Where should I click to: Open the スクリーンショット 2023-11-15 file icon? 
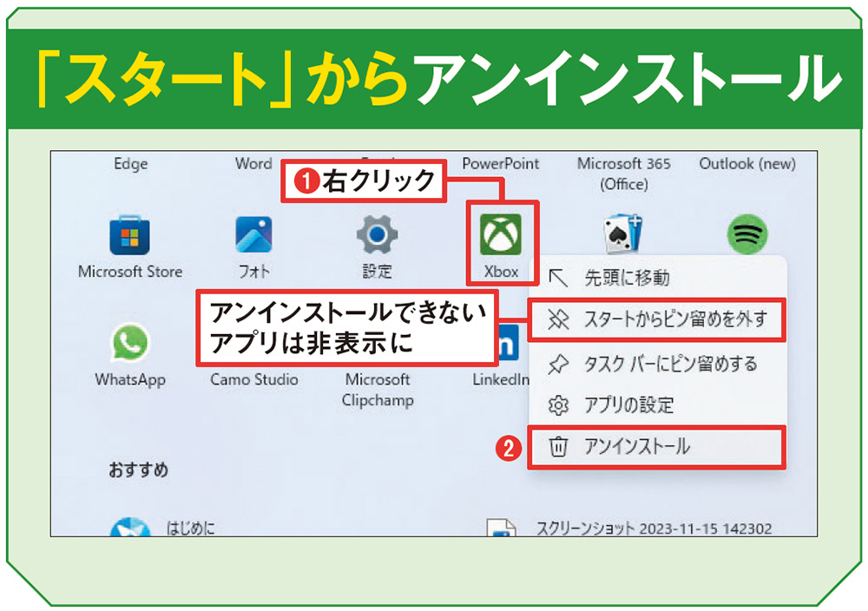tap(501, 527)
